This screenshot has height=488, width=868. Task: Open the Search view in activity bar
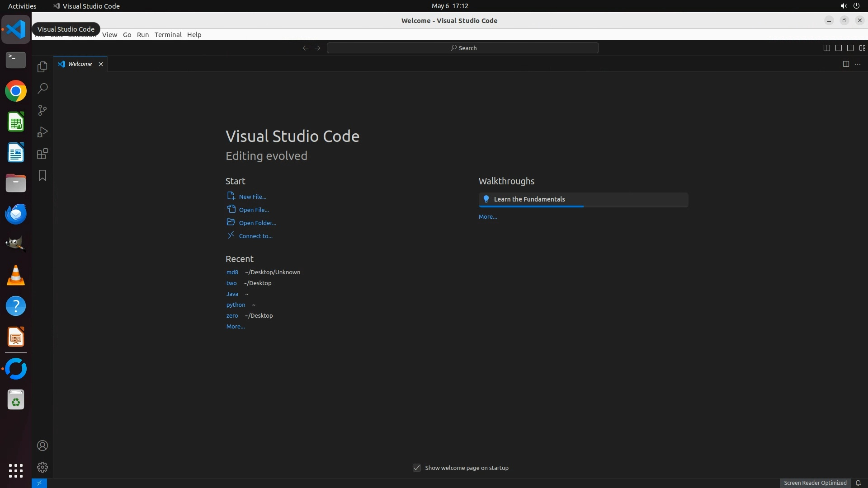click(42, 89)
